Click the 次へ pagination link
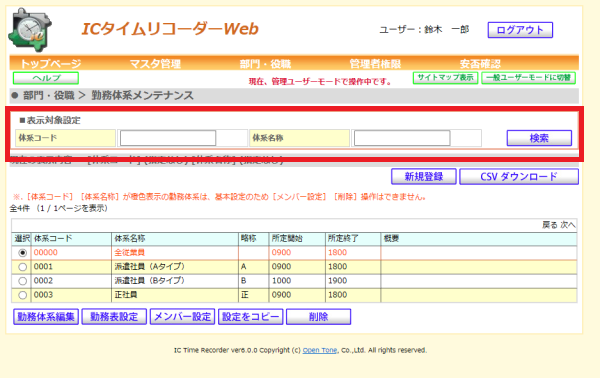This screenshot has width=600, height=378. coord(568,225)
